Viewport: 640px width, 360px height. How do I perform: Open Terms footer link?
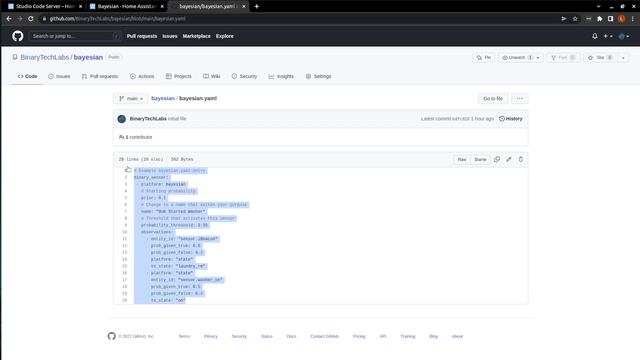pos(184,336)
